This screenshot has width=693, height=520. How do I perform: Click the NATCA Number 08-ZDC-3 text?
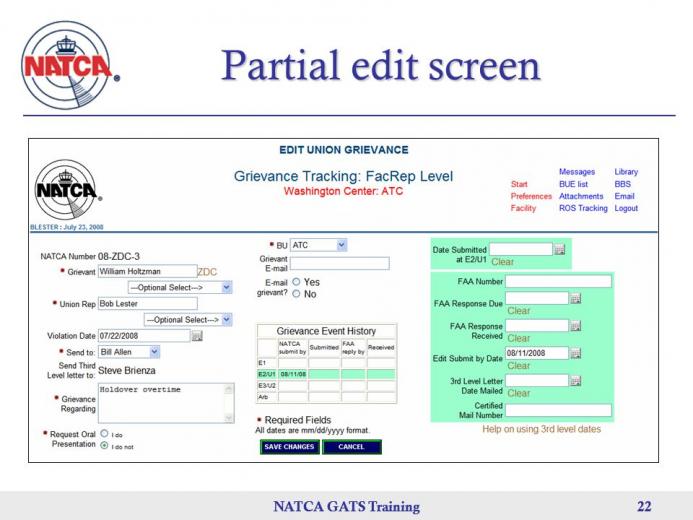[118, 256]
